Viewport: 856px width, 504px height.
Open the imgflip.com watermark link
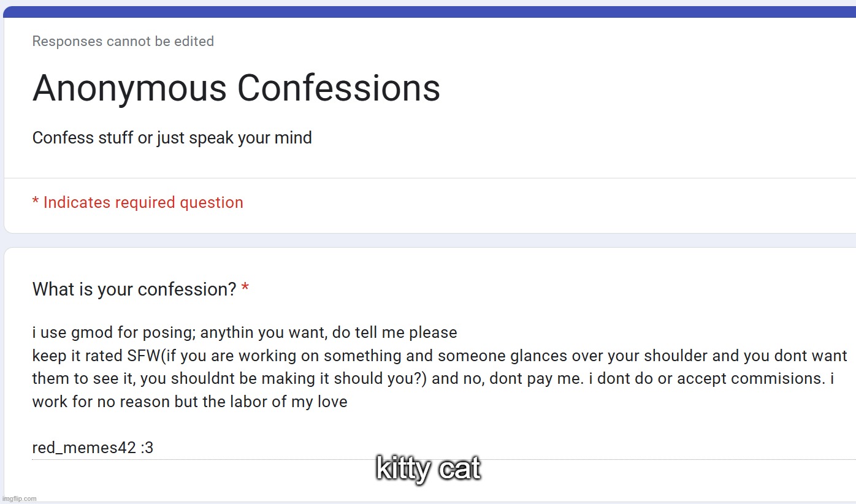pyautogui.click(x=18, y=498)
